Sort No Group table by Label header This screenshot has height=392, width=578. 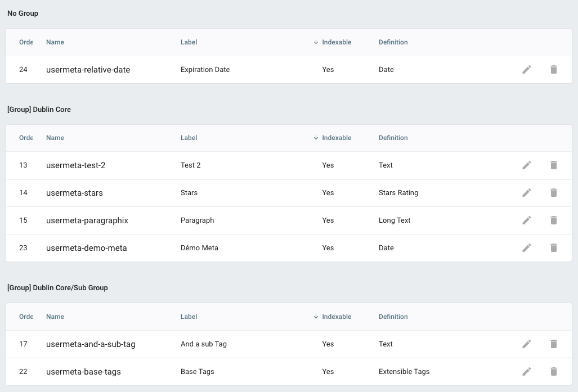click(x=189, y=42)
